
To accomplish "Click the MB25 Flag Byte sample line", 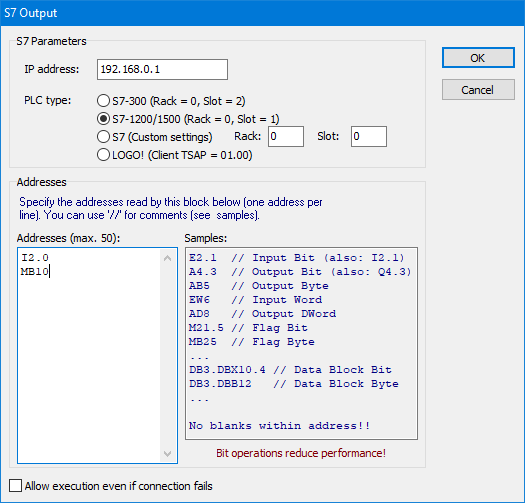I will [x=252, y=342].
